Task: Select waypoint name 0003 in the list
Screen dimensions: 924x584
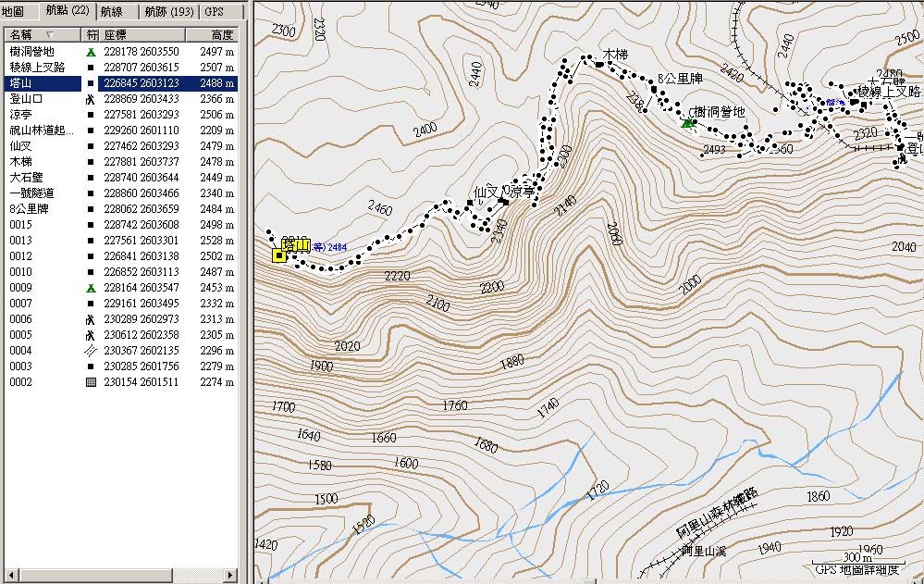Action: pyautogui.click(x=20, y=367)
